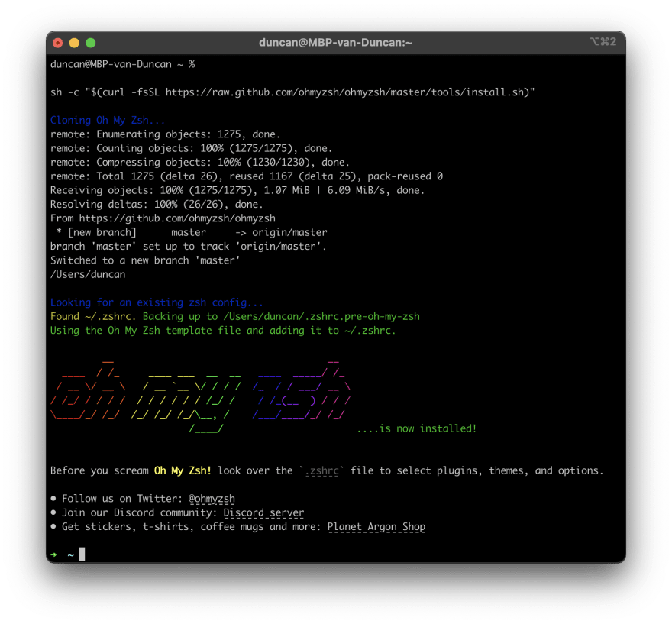Click the 'Resolving deltas: 100%' line
Viewport: 672px width, 624px height.
pyautogui.click(x=157, y=205)
